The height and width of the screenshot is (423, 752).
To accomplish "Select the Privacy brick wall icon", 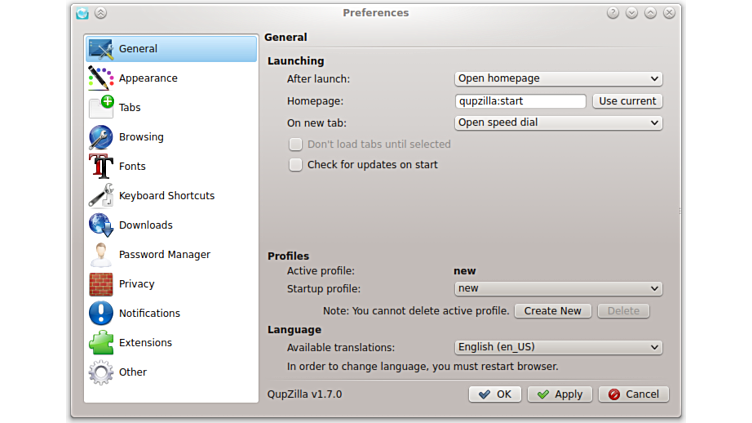I will pyautogui.click(x=101, y=284).
